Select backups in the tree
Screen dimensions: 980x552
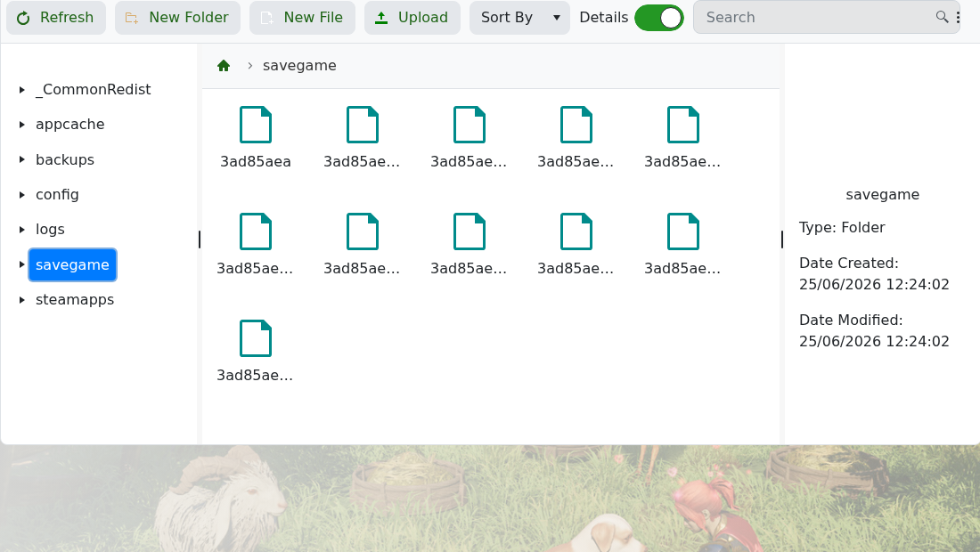click(x=65, y=160)
